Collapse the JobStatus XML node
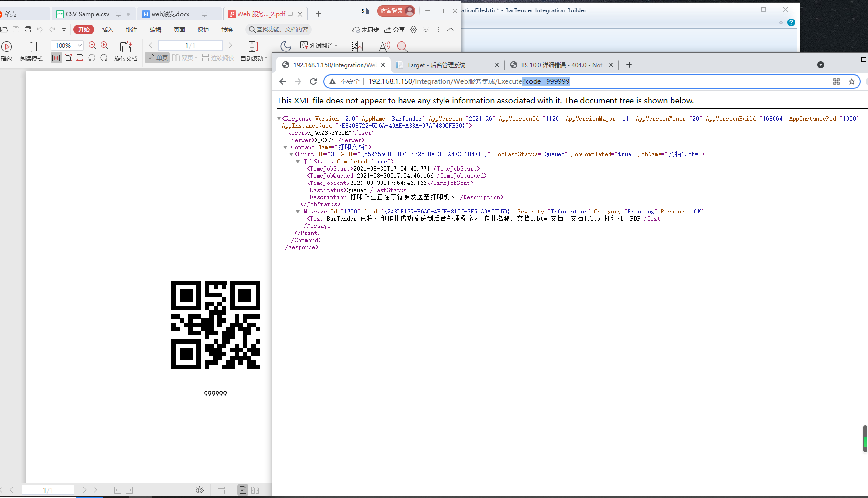Image resolution: width=868 pixels, height=498 pixels. pos(298,162)
